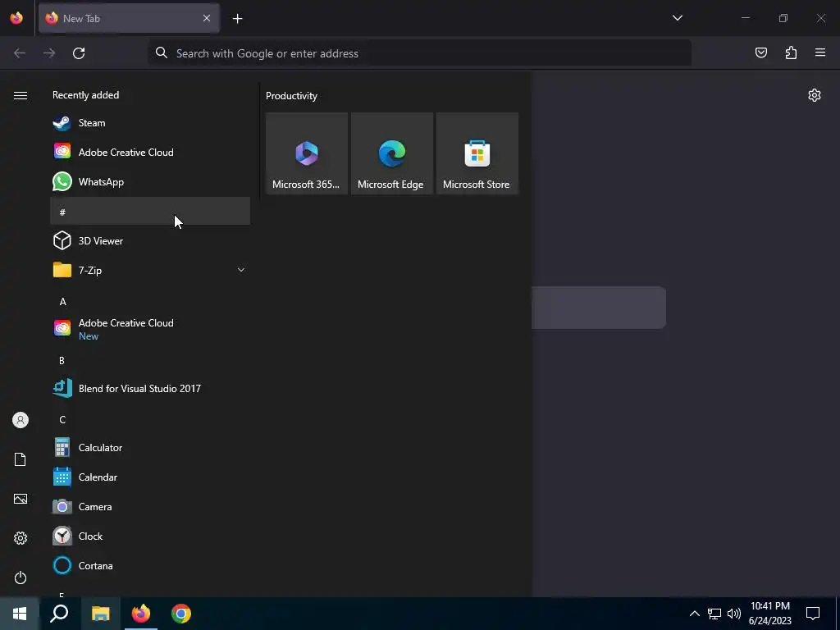
Task: Open taskbar Search magnifier
Action: click(59, 614)
